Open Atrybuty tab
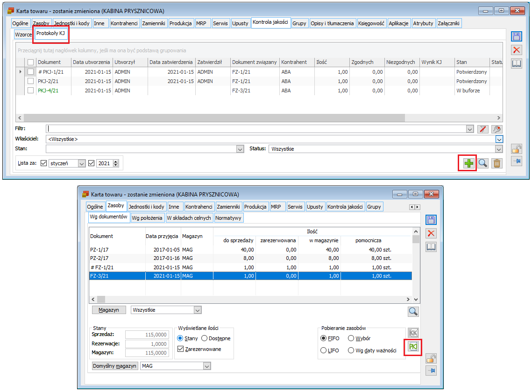The width and height of the screenshot is (532, 392). pyautogui.click(x=423, y=23)
